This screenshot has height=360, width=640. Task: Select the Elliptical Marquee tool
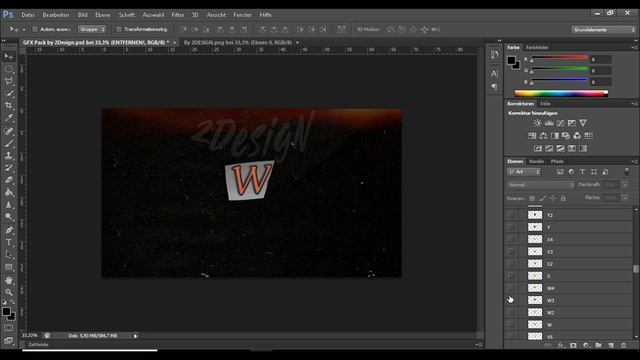pos(9,69)
